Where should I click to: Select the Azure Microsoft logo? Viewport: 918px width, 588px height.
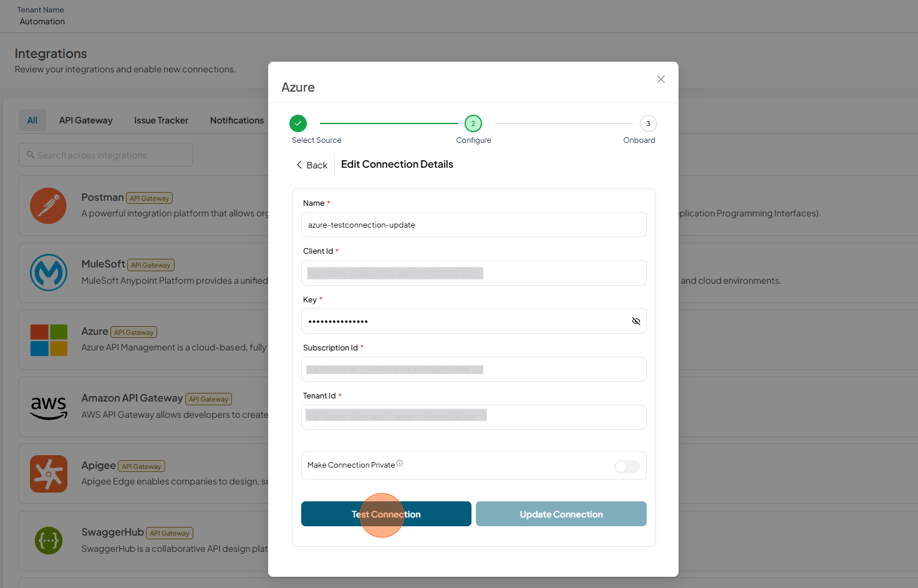[49, 340]
